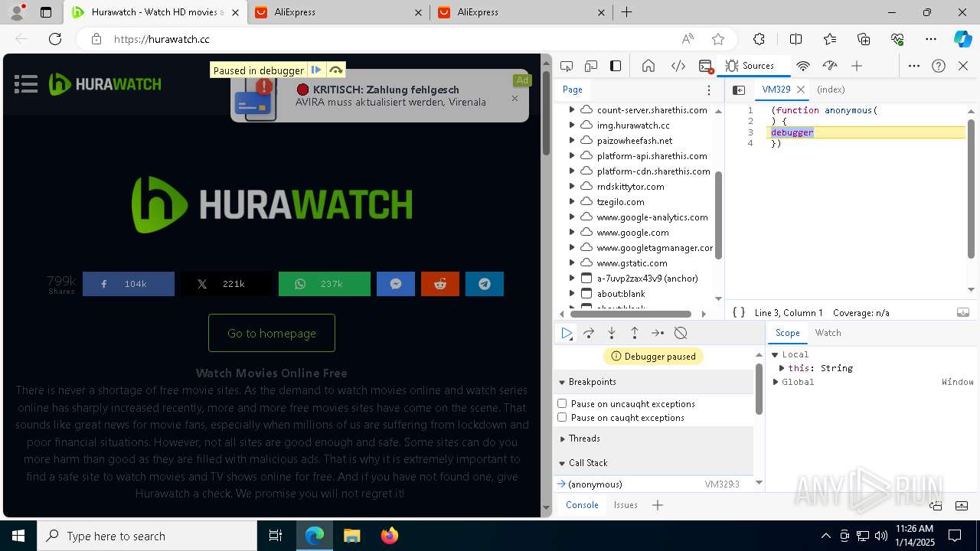Screen dimensions: 980x551
Task: Enable Pause on uncaught exceptions
Action: tap(562, 403)
